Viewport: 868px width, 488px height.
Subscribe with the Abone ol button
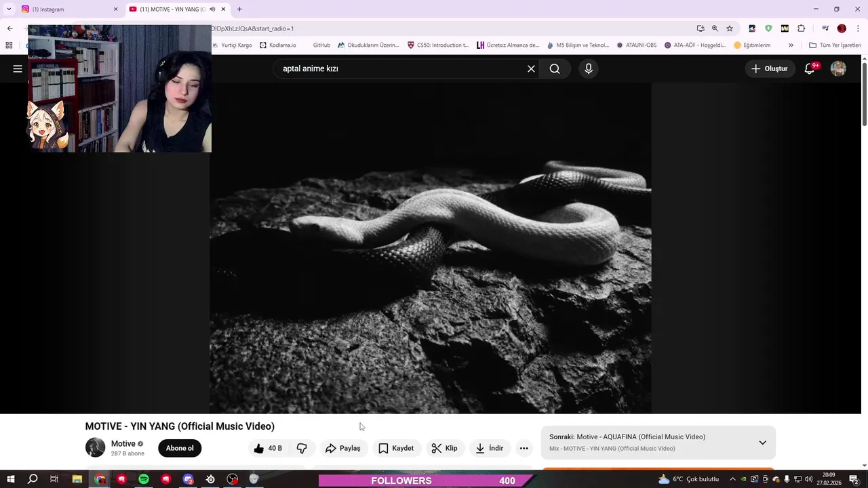pyautogui.click(x=180, y=448)
